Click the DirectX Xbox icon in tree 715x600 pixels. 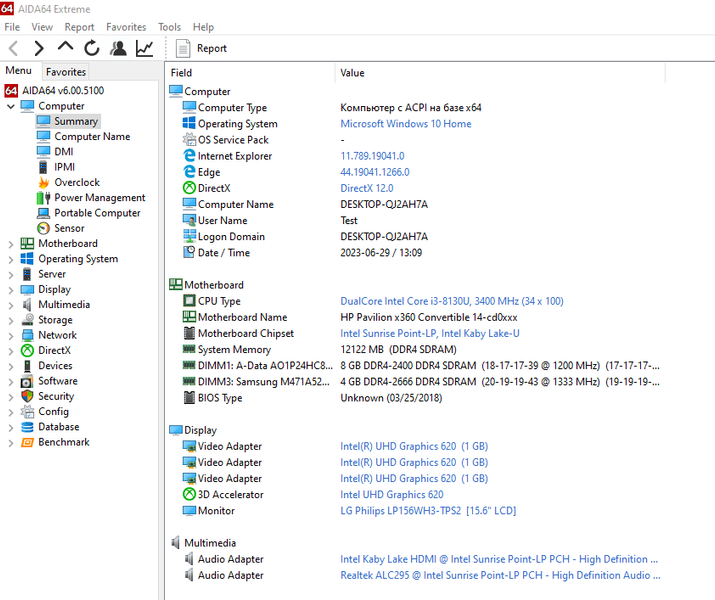(x=27, y=350)
